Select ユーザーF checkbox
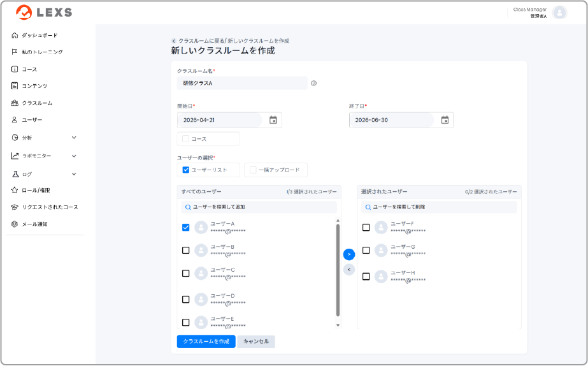The height and width of the screenshot is (366, 588). click(x=366, y=228)
